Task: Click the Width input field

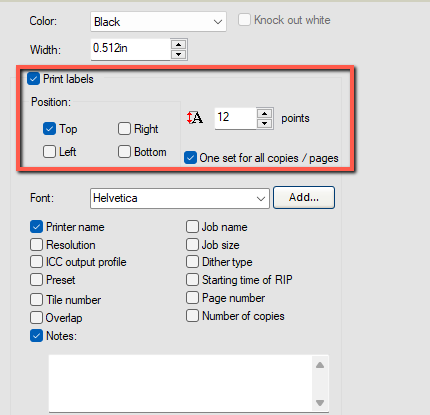Action: click(130, 49)
